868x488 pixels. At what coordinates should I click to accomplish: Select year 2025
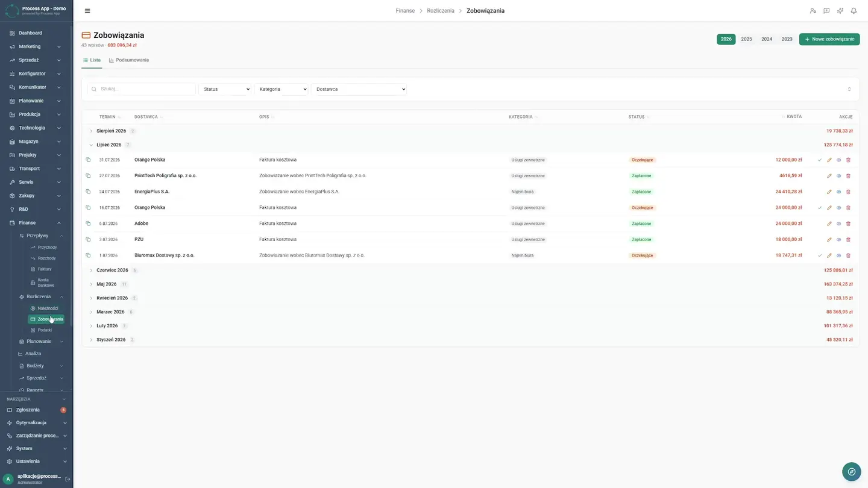tap(746, 39)
